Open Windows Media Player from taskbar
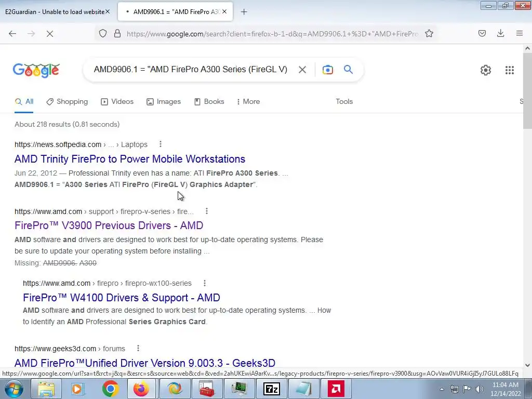The image size is (532, 399). (78, 389)
